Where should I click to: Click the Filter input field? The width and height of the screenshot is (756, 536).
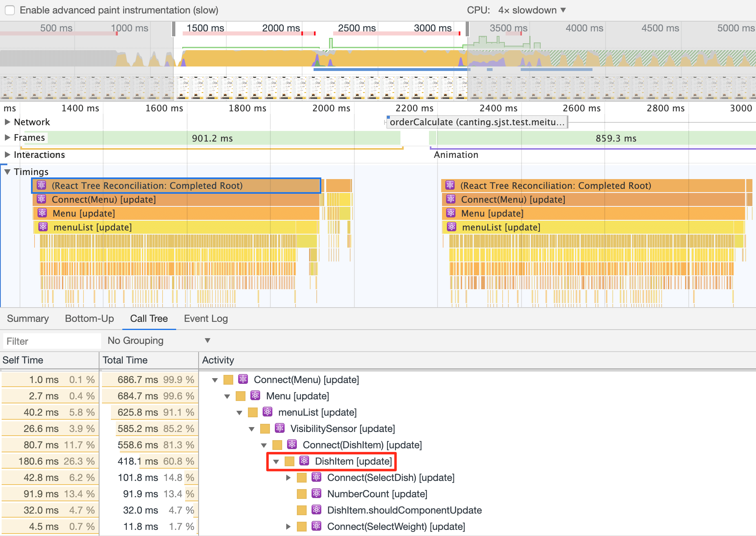[51, 341]
